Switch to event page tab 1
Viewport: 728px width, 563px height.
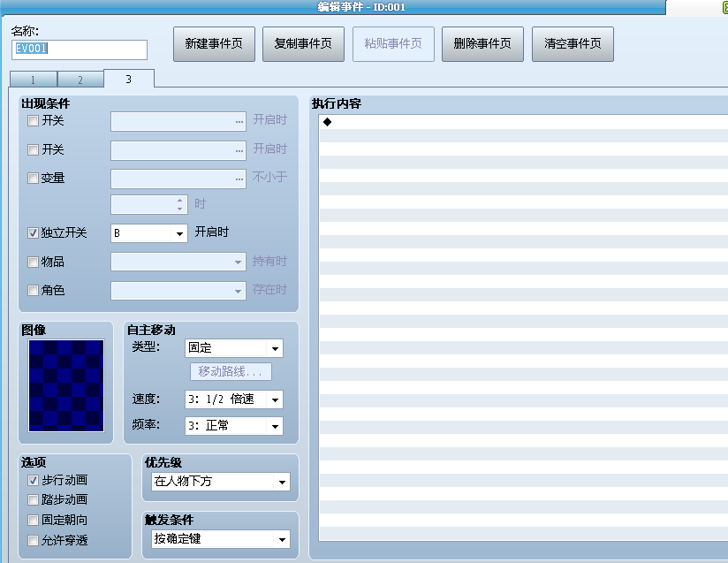coord(33,80)
